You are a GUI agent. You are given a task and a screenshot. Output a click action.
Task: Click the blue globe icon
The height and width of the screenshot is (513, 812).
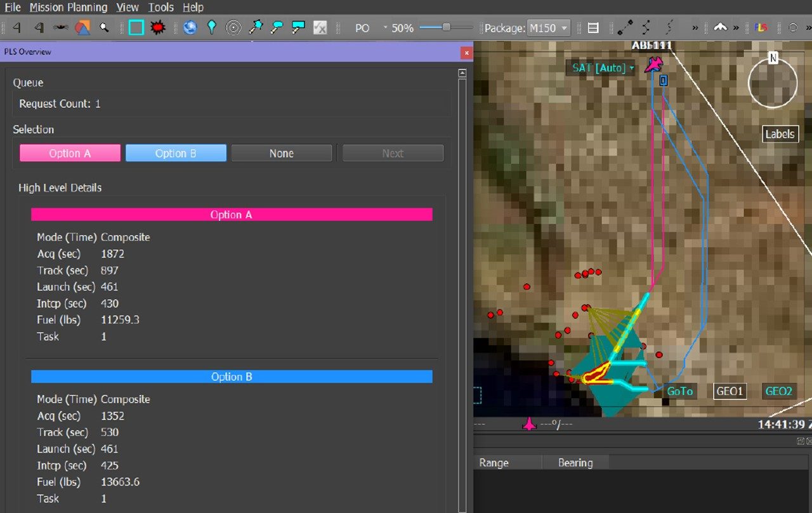[190, 28]
